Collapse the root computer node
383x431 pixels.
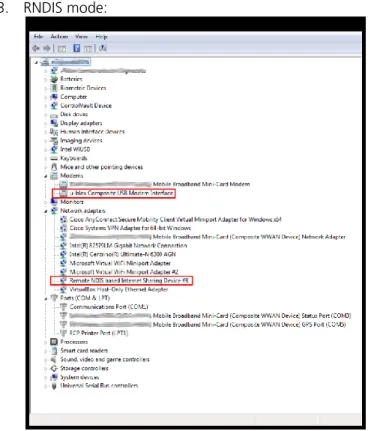36,62
